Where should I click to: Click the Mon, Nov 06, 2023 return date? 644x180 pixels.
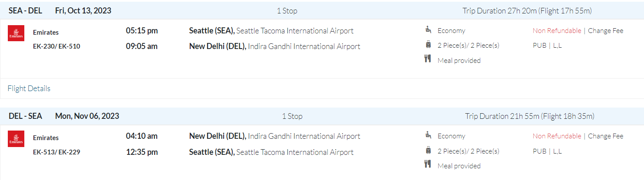tap(87, 116)
